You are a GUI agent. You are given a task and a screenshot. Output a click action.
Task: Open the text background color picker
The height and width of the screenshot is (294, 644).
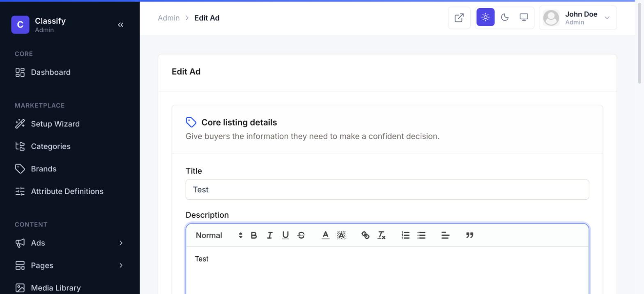(x=341, y=235)
